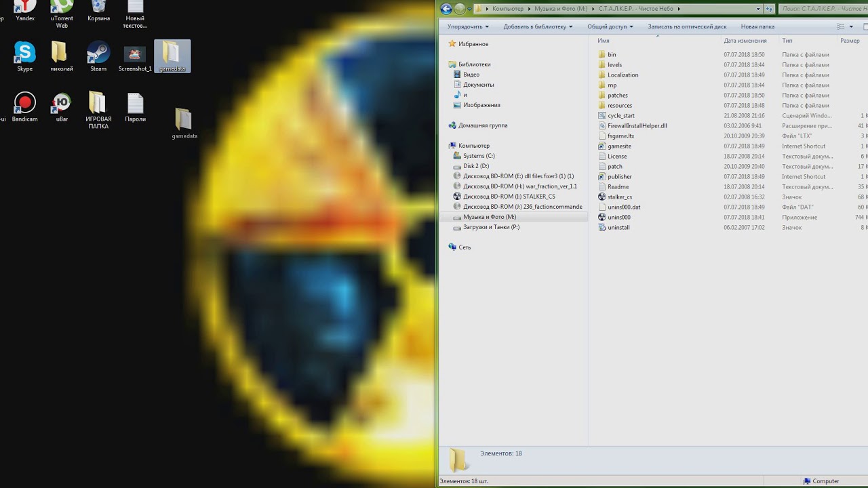Open the Systems (C:) drive
Image resolution: width=868 pixels, height=488 pixels.
pyautogui.click(x=474, y=156)
